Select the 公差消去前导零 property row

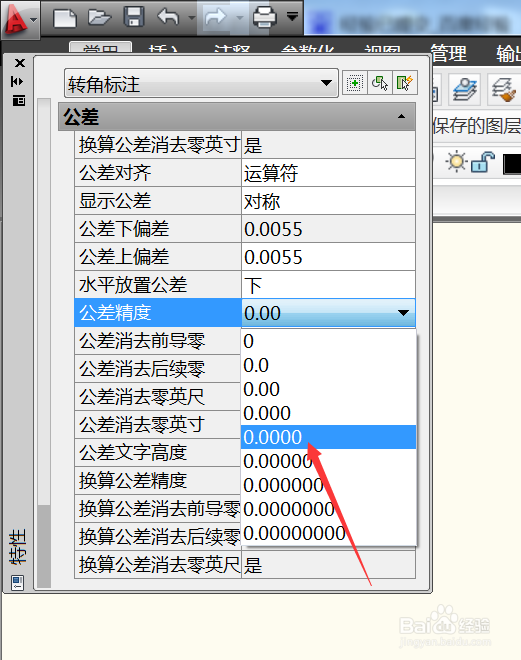[158, 341]
